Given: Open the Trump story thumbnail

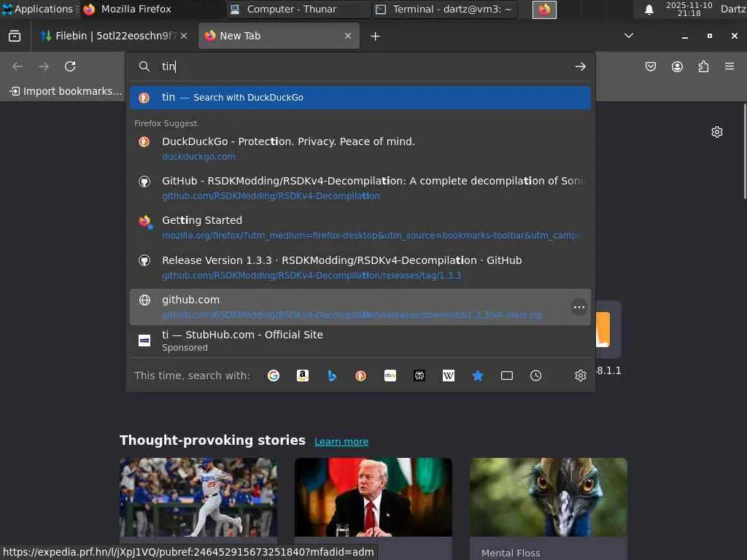Looking at the screenshot, I should pos(373,497).
